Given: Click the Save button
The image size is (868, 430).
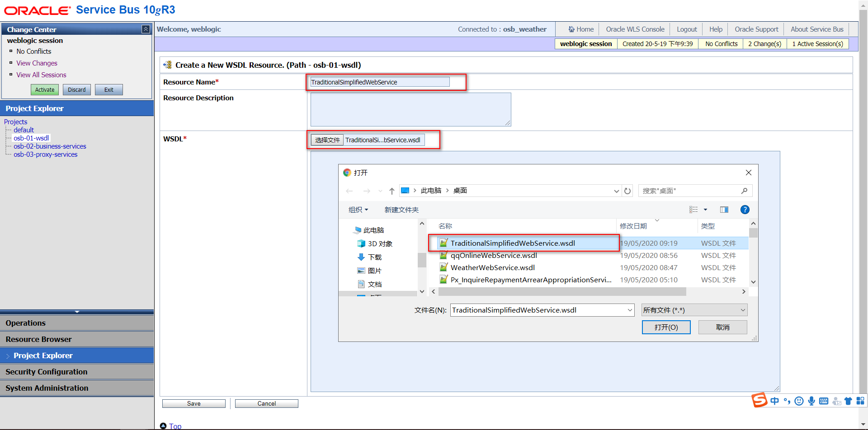Looking at the screenshot, I should [193, 403].
